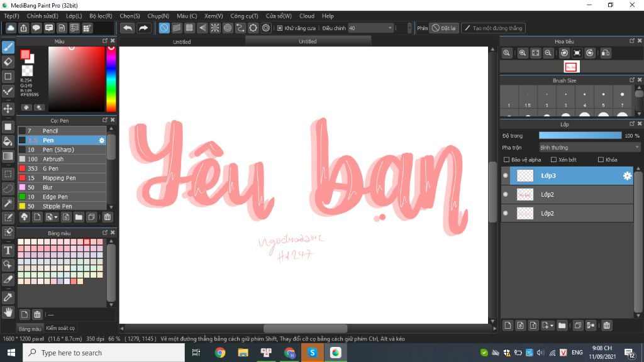Image resolution: width=644 pixels, height=362 pixels.
Task: Select the Lasso selection tool
Action: coord(8,189)
